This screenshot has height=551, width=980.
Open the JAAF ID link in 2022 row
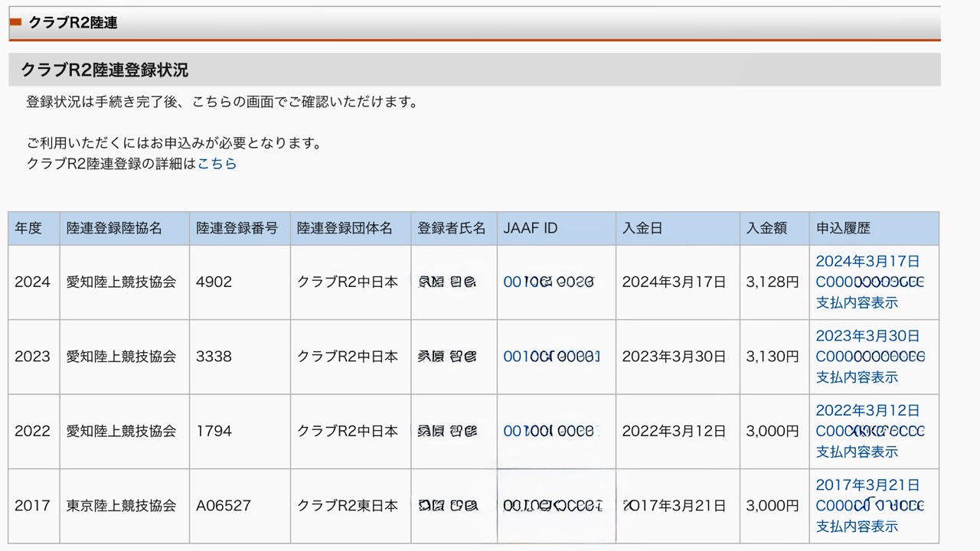[x=548, y=431]
